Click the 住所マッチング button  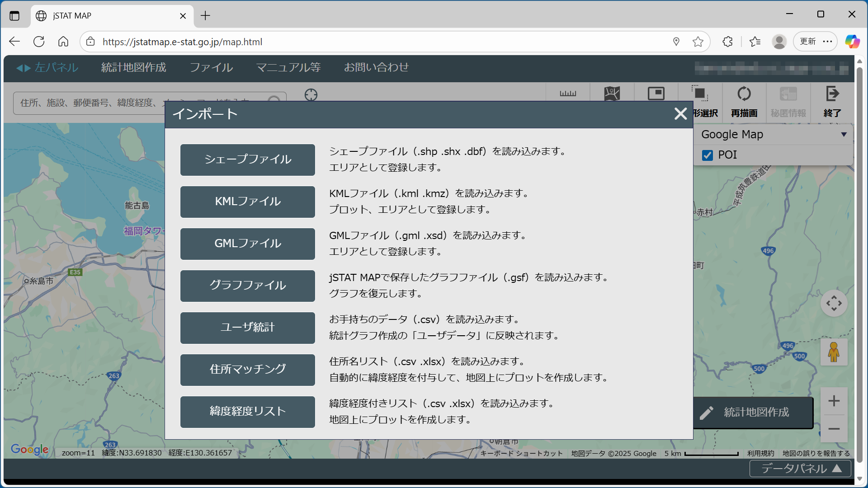click(247, 370)
